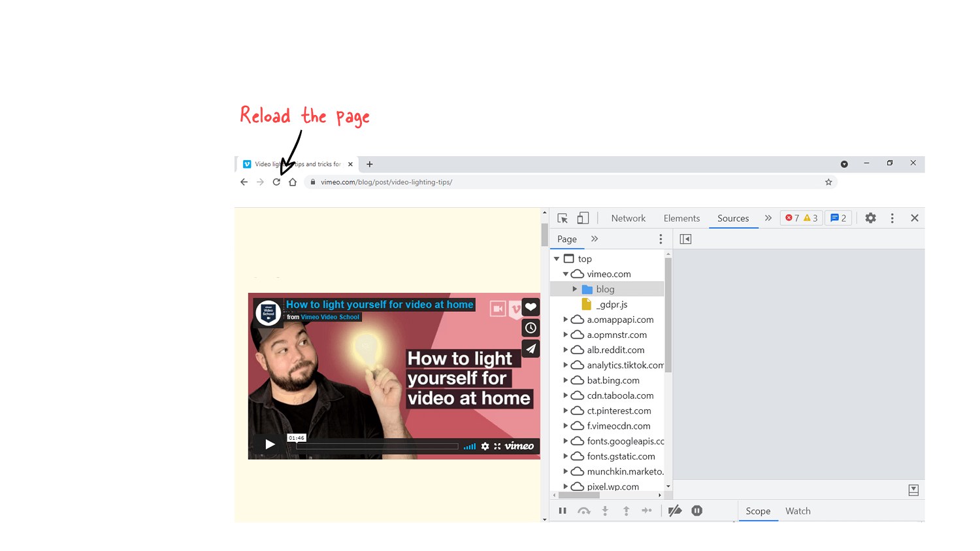
Task: Expand the fonts.gstatic.com domain
Action: click(x=566, y=456)
